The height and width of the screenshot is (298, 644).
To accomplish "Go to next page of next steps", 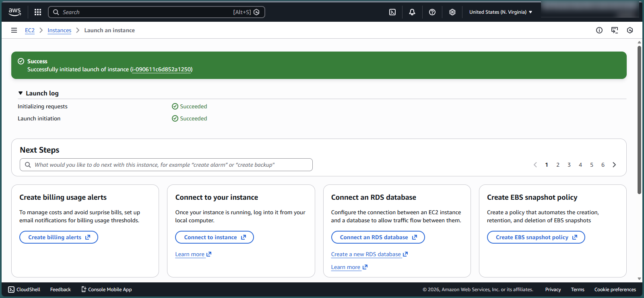I will (x=614, y=165).
